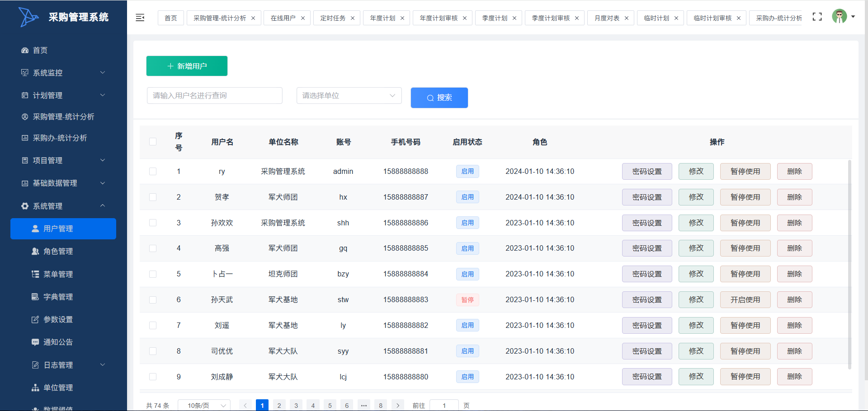Click the next page arrow

[398, 405]
